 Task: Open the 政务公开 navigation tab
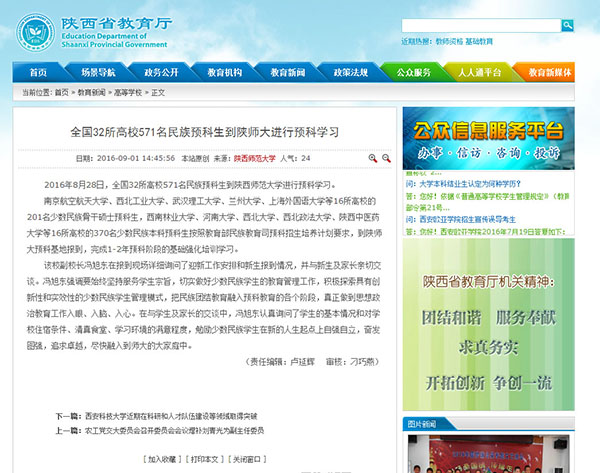point(160,73)
